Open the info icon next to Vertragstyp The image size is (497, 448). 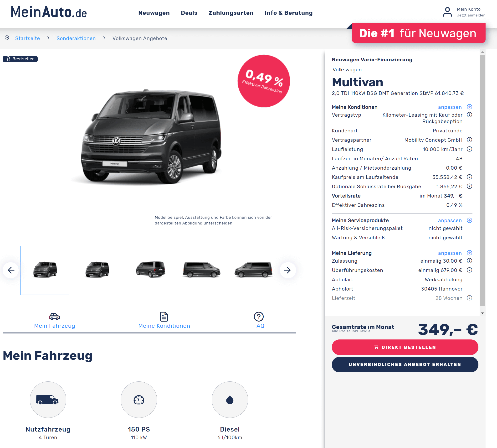click(469, 115)
